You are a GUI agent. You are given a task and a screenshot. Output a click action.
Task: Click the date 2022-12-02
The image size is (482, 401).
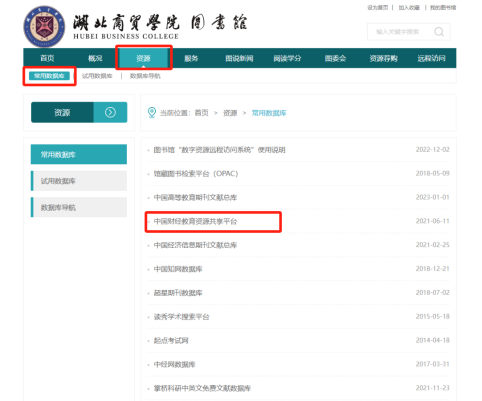433,149
